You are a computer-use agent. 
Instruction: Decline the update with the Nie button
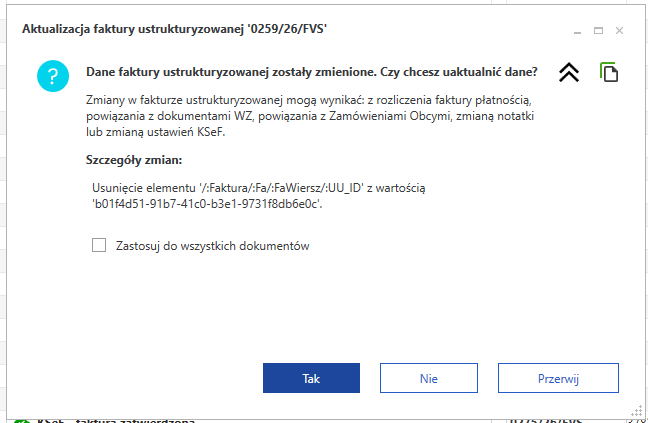[428, 379]
